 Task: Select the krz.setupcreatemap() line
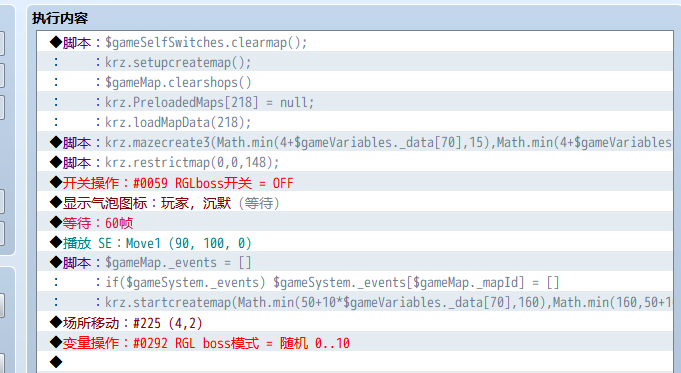coord(355,62)
